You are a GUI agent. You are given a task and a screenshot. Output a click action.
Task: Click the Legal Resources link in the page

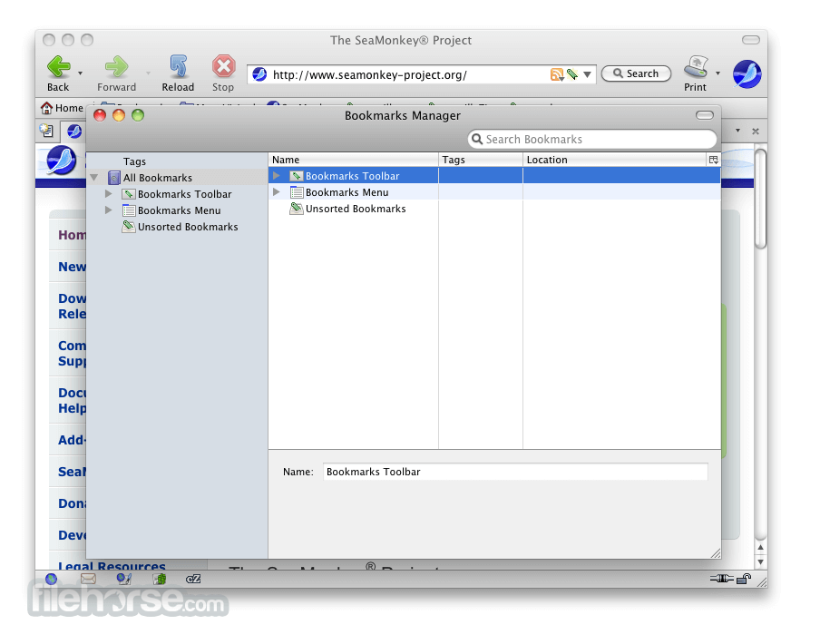tap(112, 566)
